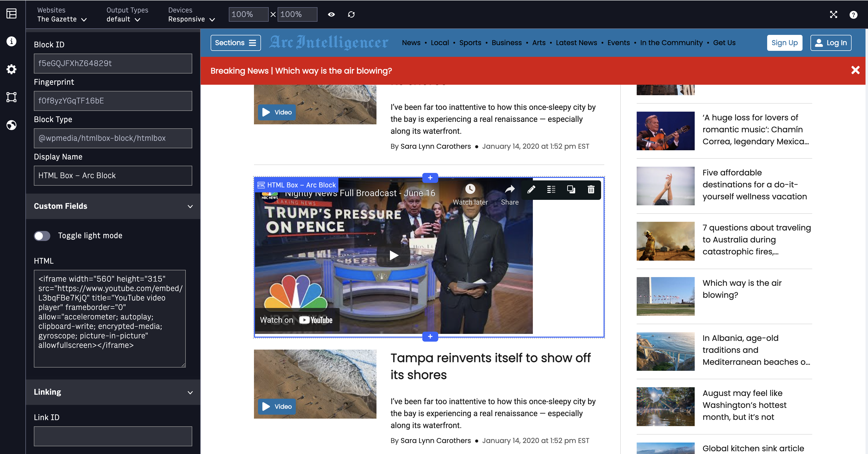This screenshot has height=454, width=868.
Task: Open Tampa reinvents itself headline
Action: click(x=490, y=366)
